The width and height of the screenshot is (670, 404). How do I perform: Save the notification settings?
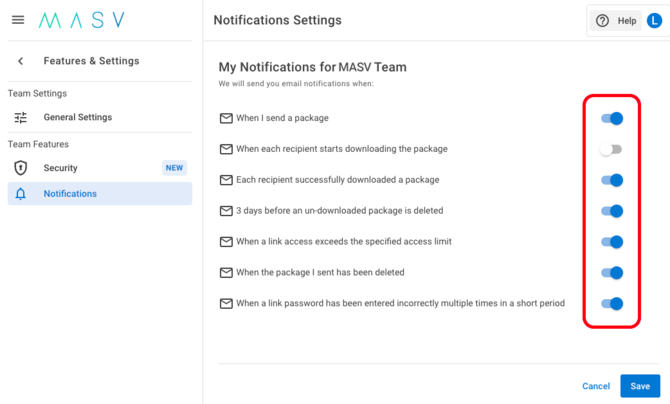pos(640,386)
